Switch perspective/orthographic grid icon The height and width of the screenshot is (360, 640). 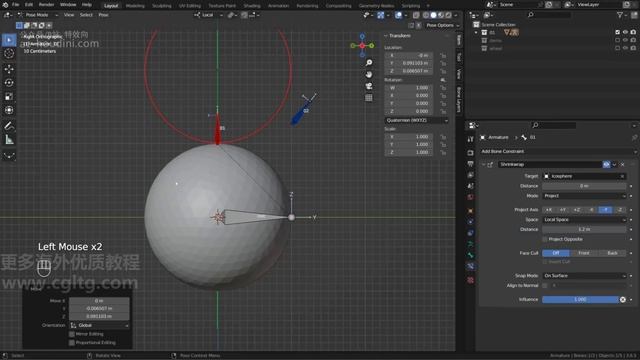coord(369,98)
